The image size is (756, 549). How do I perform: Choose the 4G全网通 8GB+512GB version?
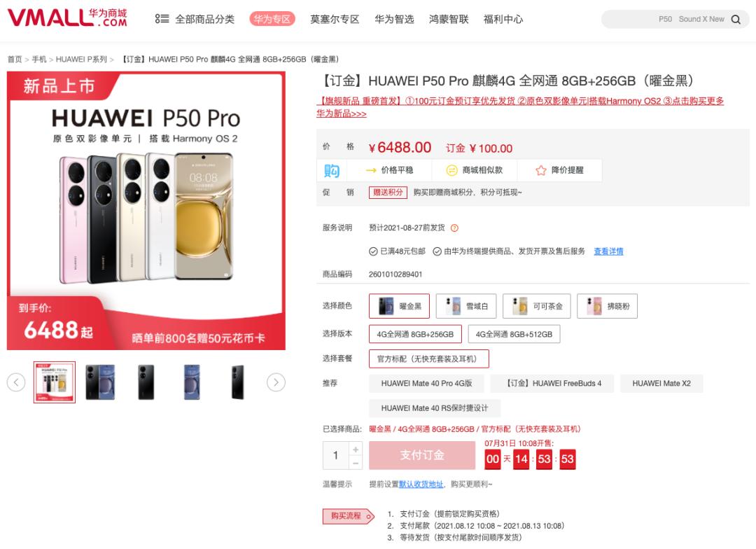[514, 334]
